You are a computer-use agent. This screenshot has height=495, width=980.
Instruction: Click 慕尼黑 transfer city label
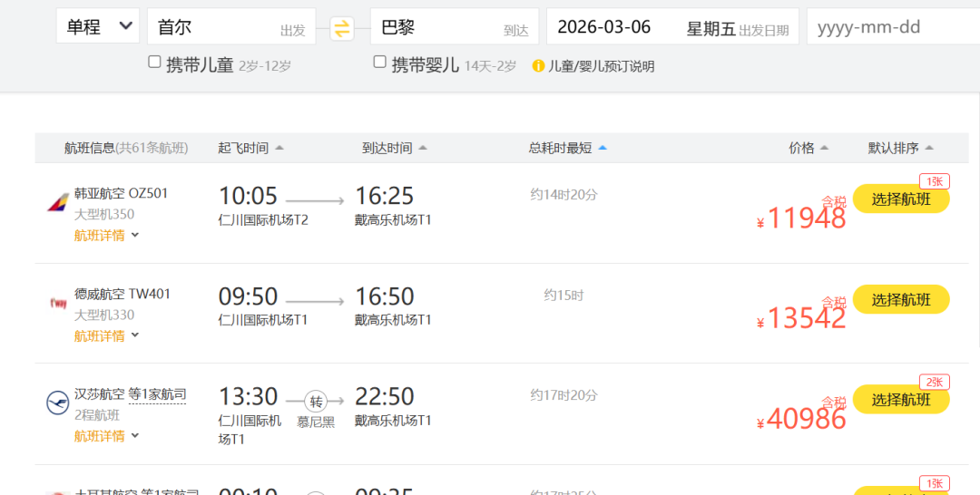click(x=316, y=422)
